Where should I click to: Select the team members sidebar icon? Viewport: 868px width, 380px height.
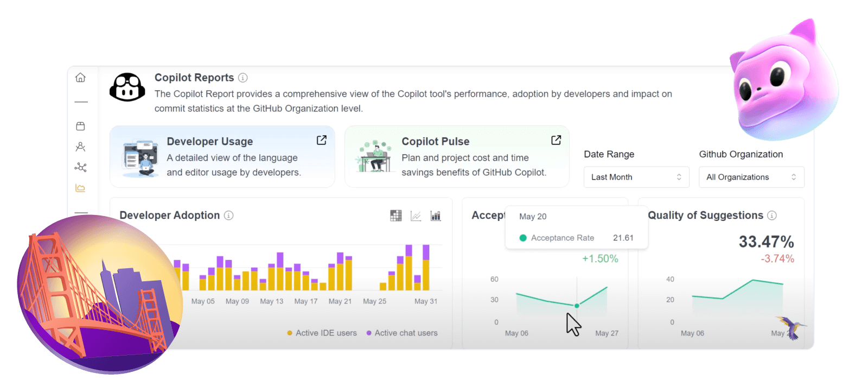point(80,147)
